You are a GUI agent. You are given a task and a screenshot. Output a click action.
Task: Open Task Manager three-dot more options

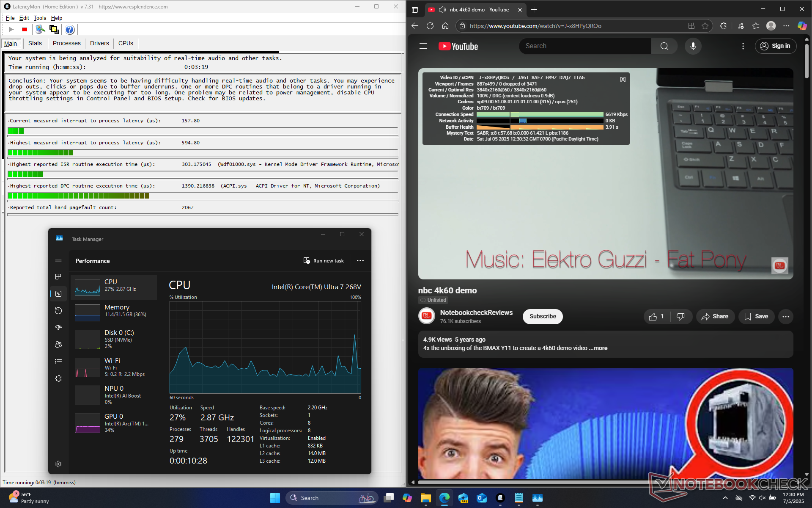360,261
